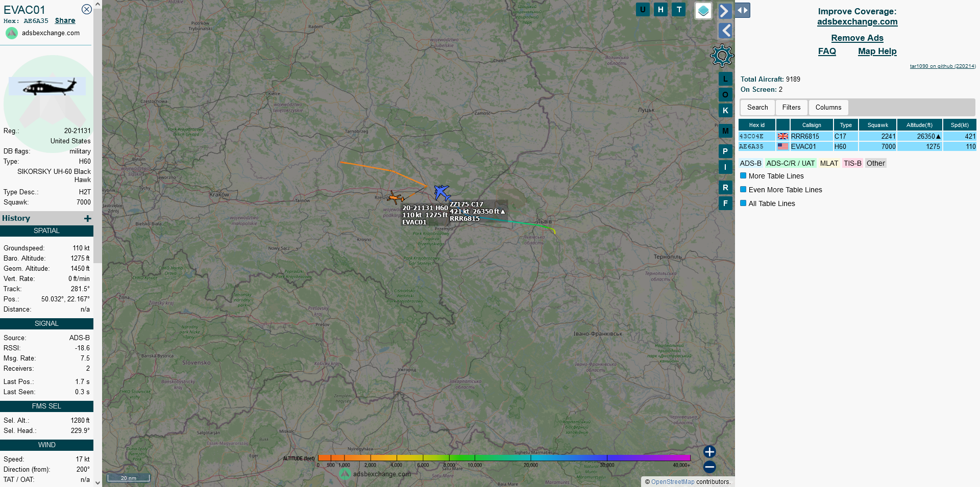Select the orange helicopter icon on map
980x487 pixels.
pyautogui.click(x=395, y=197)
